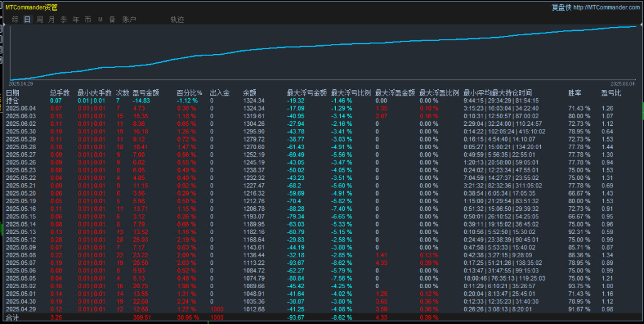Open the 轨迹 track tab

click(x=177, y=20)
